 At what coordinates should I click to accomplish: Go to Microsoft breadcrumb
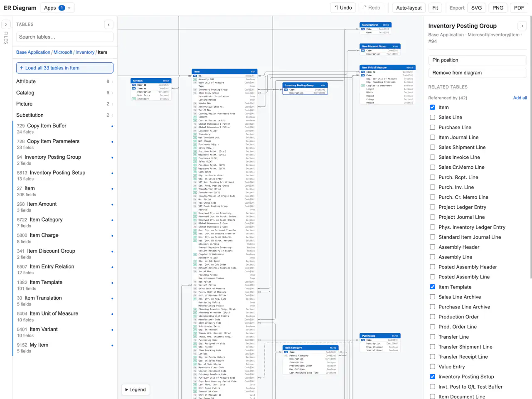[x=63, y=52]
